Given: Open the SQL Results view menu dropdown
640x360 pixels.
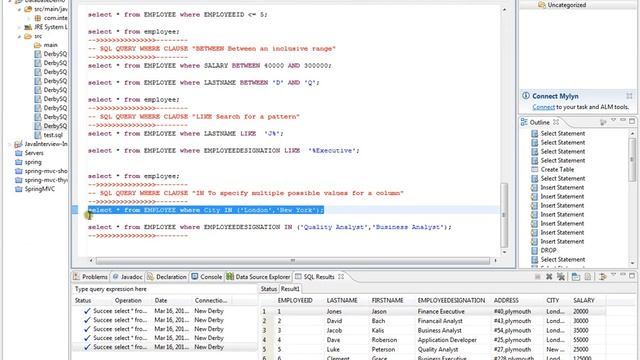Looking at the screenshot, I should (x=613, y=276).
